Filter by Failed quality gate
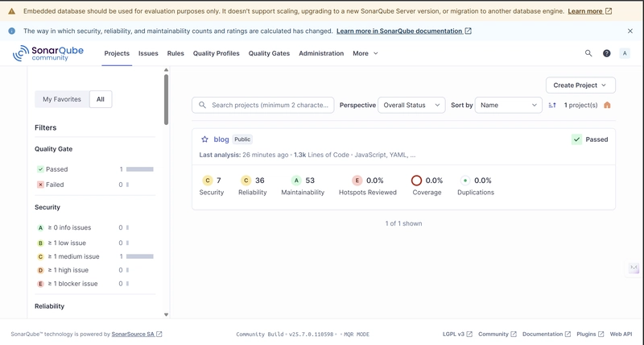This screenshot has width=644, height=345. point(56,185)
